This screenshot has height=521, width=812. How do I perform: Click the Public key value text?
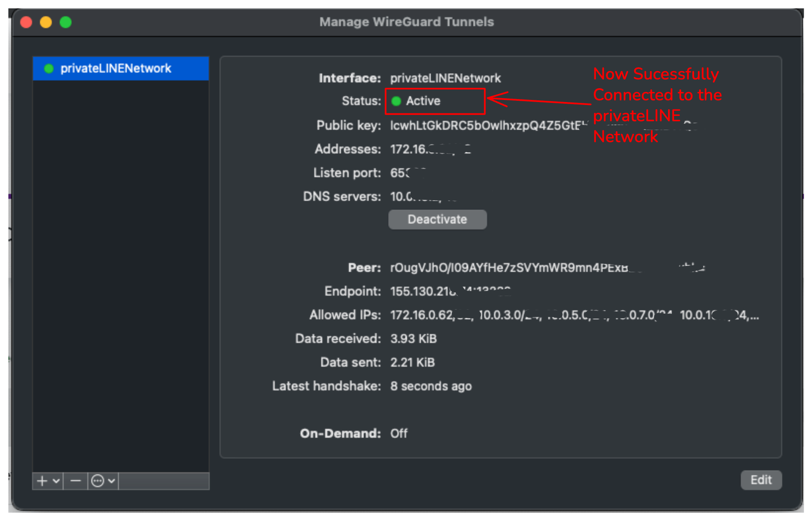[x=485, y=125]
